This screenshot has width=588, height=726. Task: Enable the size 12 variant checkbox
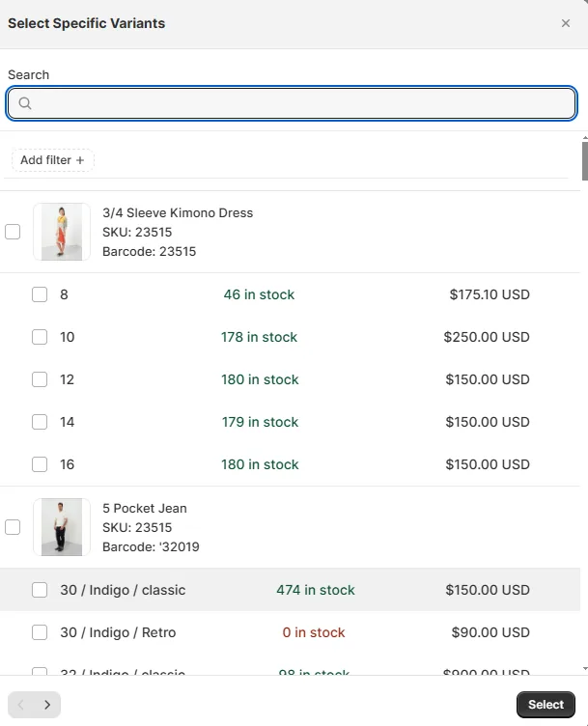40,379
